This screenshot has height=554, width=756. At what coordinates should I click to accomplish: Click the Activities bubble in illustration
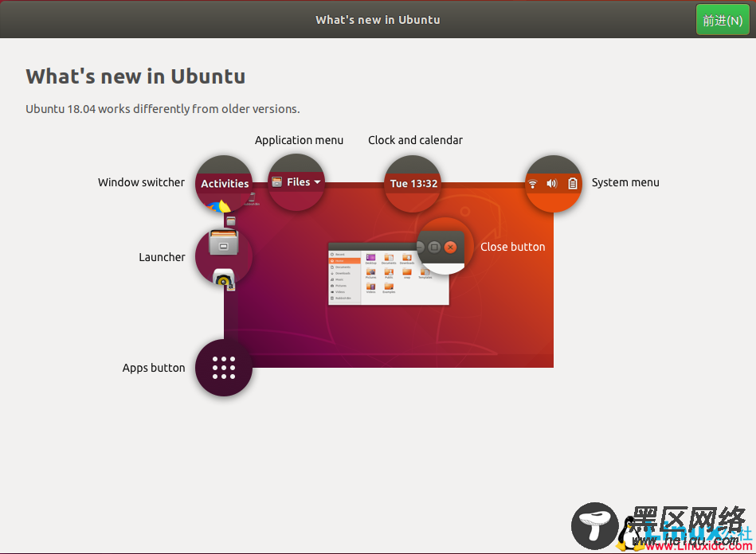[224, 184]
